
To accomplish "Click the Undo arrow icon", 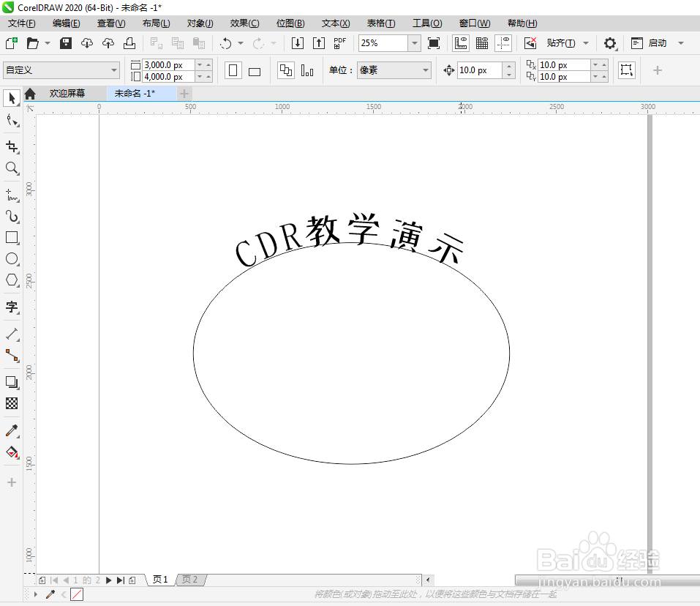I will (x=226, y=43).
